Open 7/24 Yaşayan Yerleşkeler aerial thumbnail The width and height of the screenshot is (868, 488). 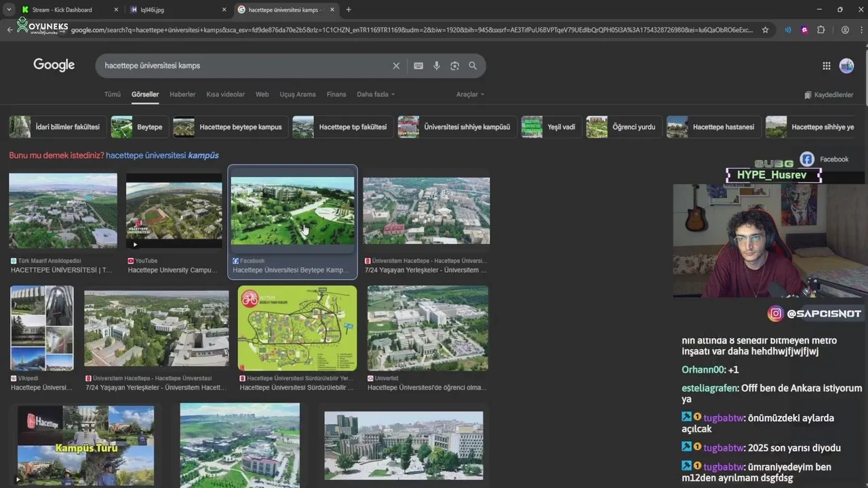427,211
